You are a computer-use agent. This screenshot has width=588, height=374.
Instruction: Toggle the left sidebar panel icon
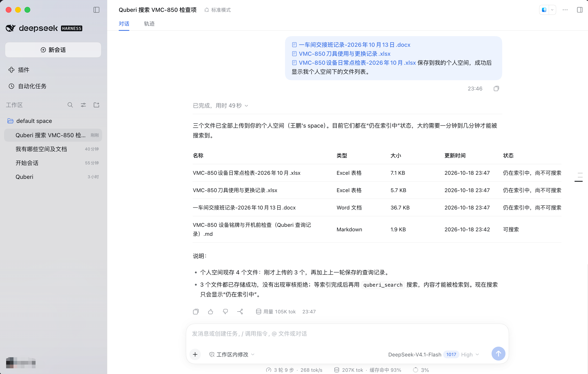(96, 10)
